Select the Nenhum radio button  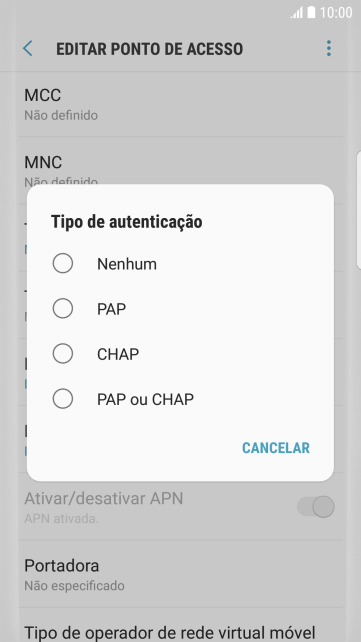coord(63,263)
